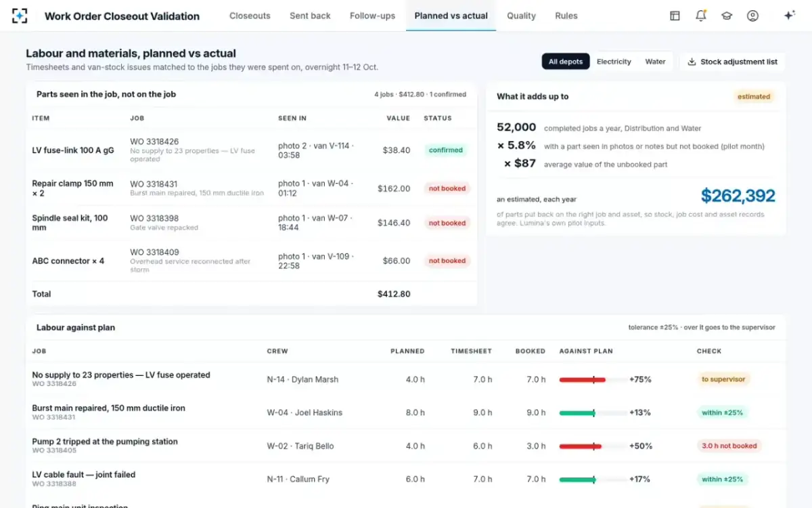
Task: Click the Spindle seal kit, 100 mm item
Action: [70, 223]
